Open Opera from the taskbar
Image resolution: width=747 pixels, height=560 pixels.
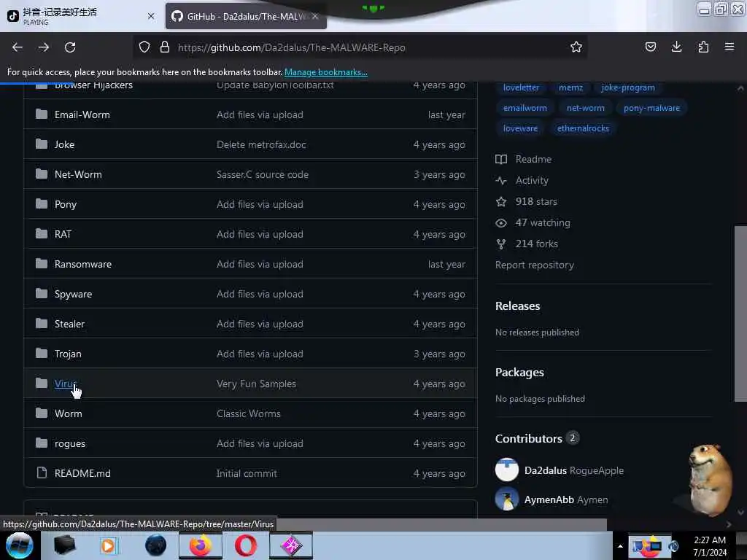pos(246,545)
